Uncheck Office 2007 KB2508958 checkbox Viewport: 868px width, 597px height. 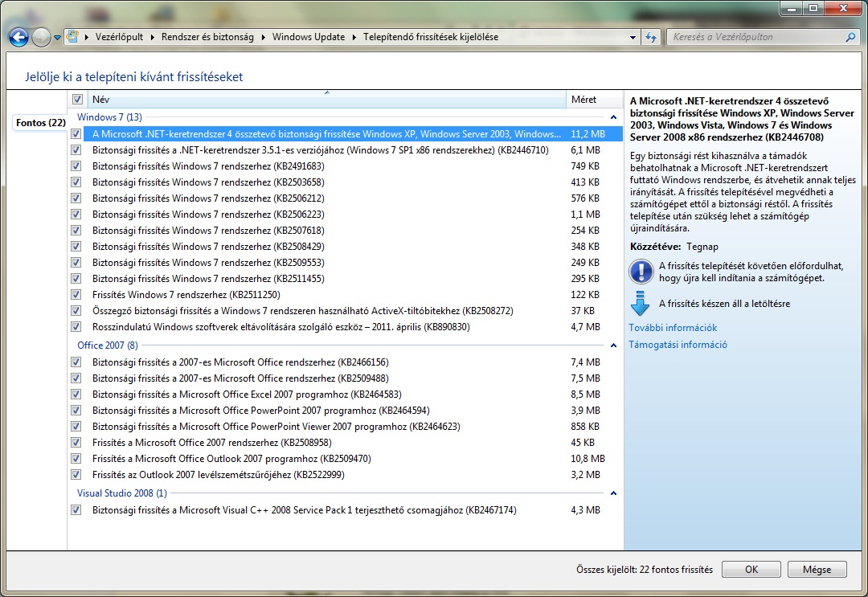click(x=76, y=442)
